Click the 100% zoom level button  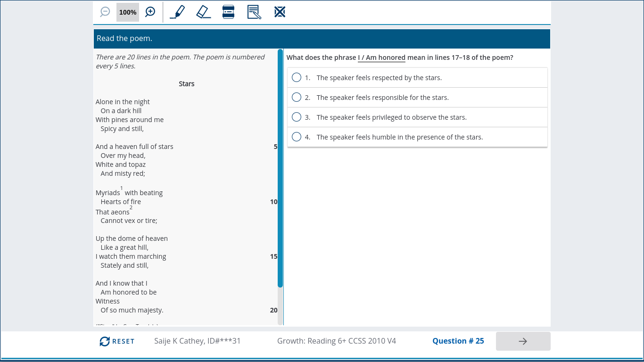click(128, 12)
